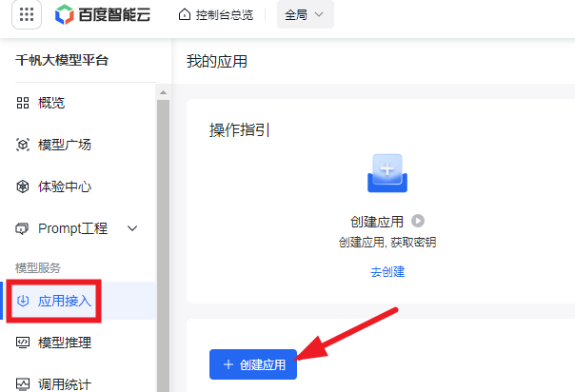The height and width of the screenshot is (392, 575).
Task: Expand the Prompt工程 chevron
Action: click(x=132, y=228)
